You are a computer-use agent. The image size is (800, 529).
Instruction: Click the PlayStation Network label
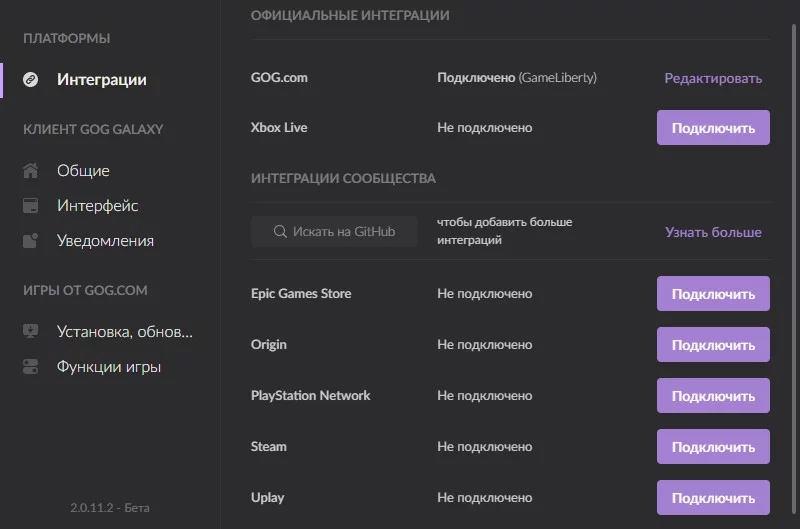311,396
